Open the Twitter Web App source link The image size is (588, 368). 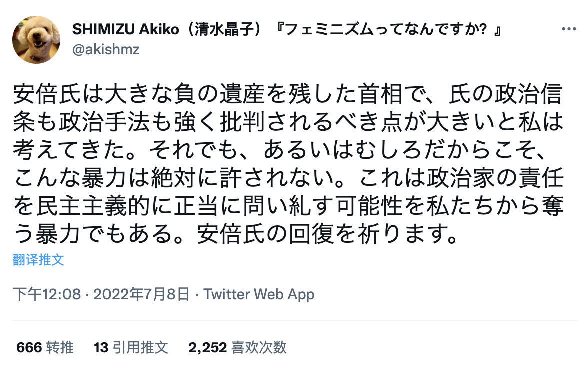259,294
